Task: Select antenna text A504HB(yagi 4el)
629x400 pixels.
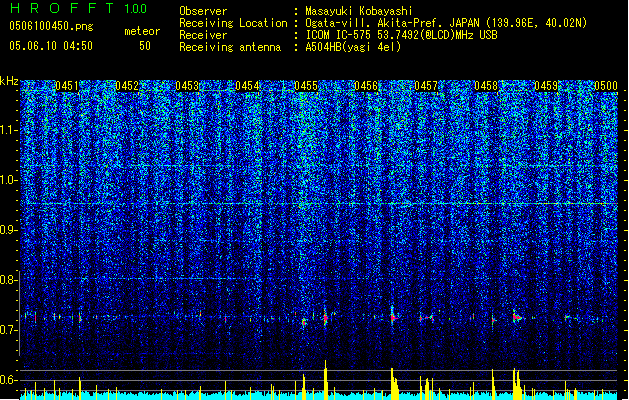Action: (353, 47)
